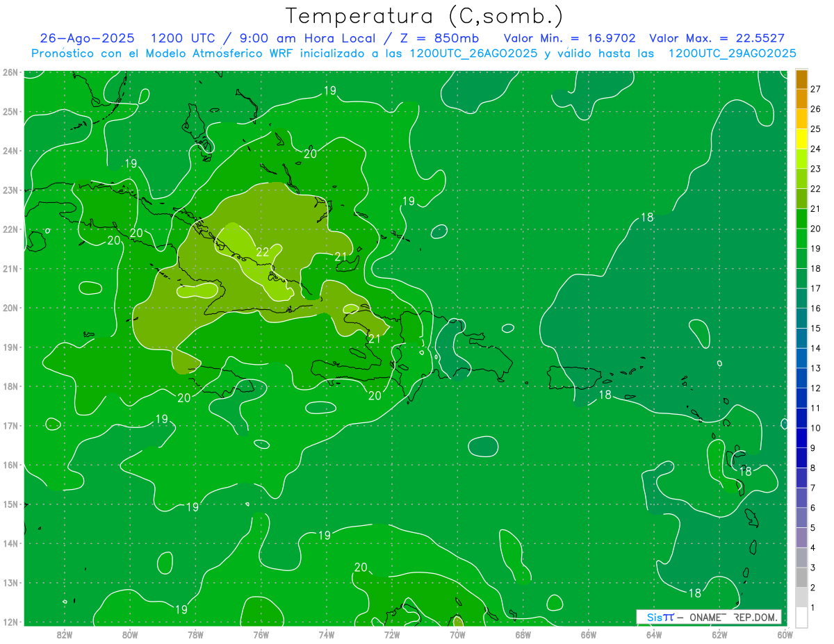Image resolution: width=834 pixels, height=644 pixels.
Task: Click the '1200 UTC' time text
Action: [x=183, y=38]
